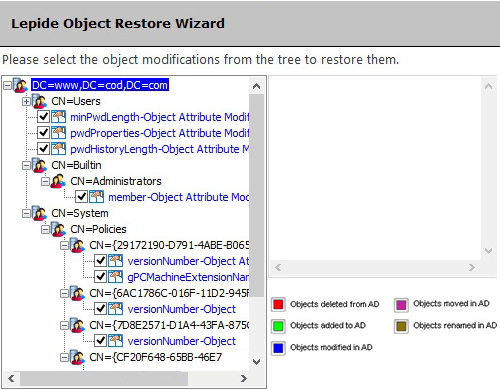
Task: Click the green Objects added to AD swatch
Action: pyautogui.click(x=278, y=326)
